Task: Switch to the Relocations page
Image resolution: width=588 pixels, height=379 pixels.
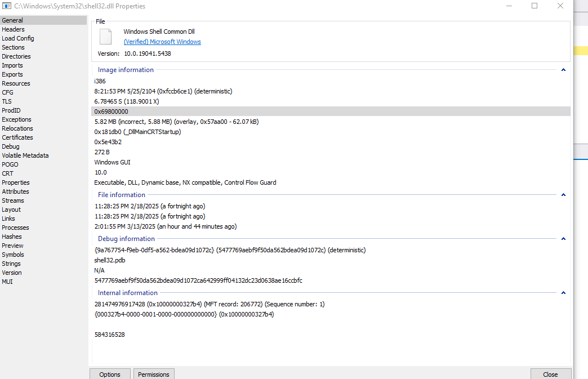Action: tap(43, 128)
